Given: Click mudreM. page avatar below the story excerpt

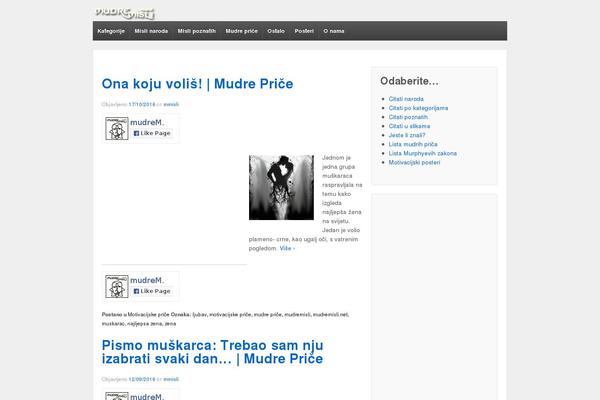Looking at the screenshot, I should (117, 286).
